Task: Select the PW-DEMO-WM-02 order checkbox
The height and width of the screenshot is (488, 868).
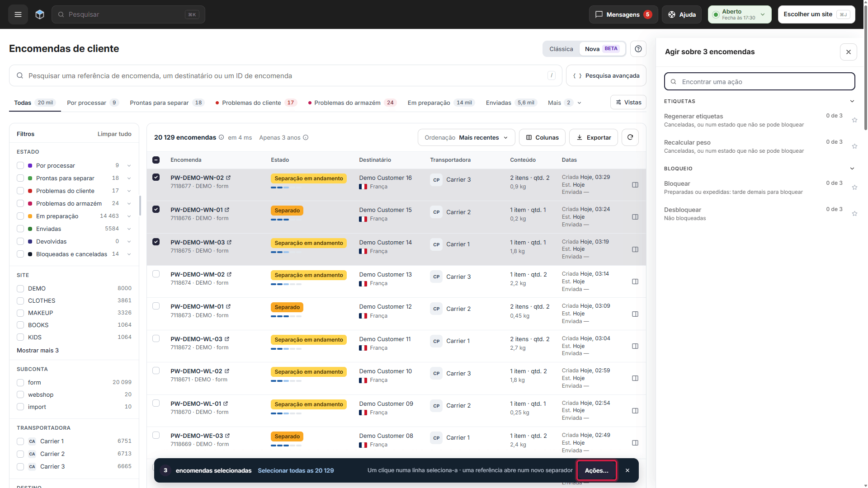Action: [x=156, y=274]
